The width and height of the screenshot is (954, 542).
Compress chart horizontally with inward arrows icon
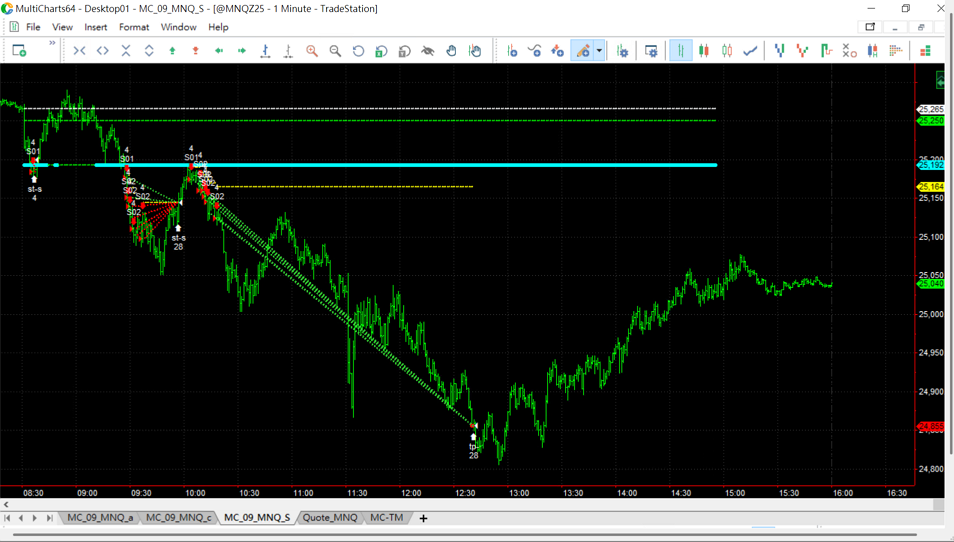[79, 51]
